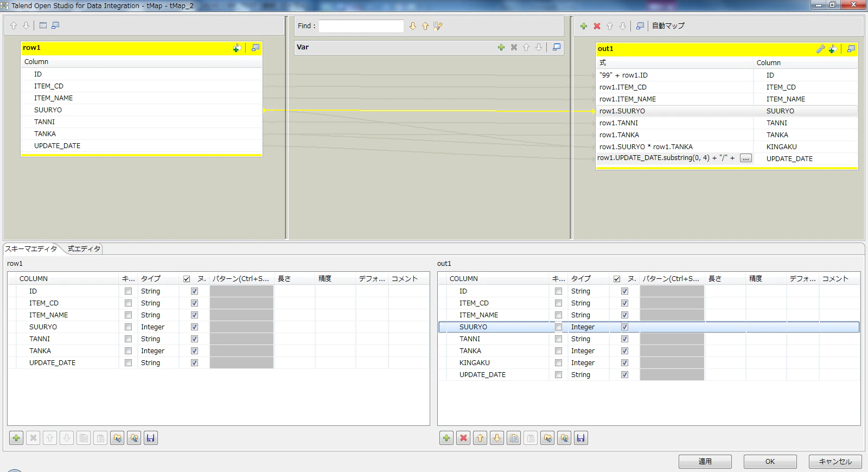Add column to row1 schema
868x472 pixels.
tap(16, 438)
